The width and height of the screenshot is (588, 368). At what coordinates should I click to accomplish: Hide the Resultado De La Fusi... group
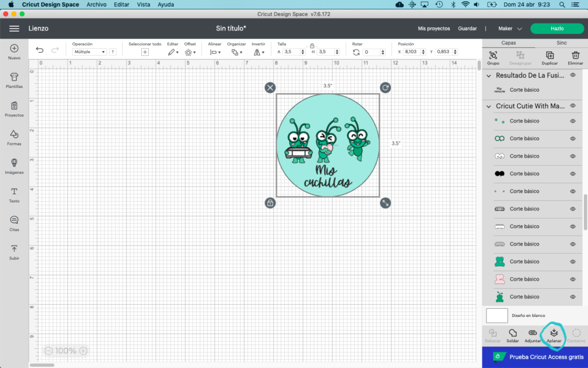coord(572,75)
